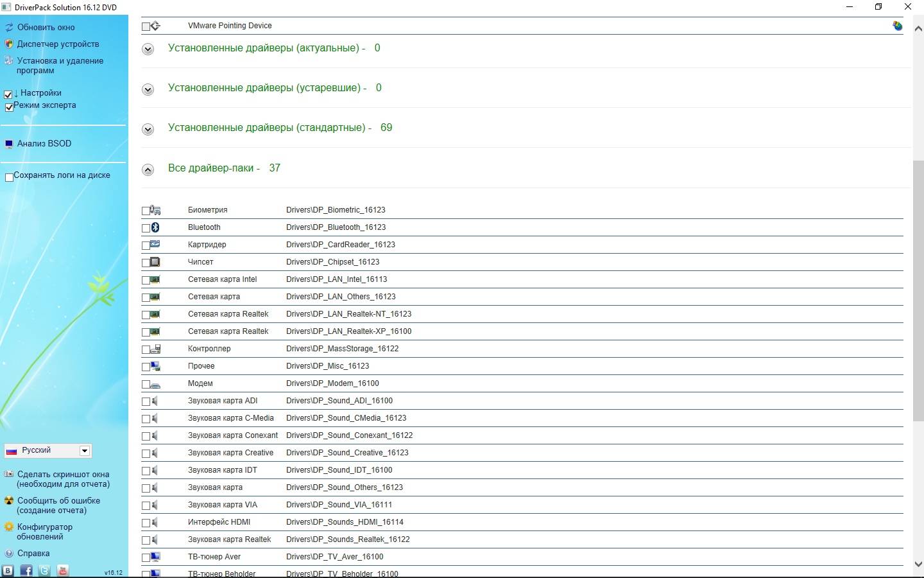The width and height of the screenshot is (924, 578).
Task: Click Обновить окно in sidebar
Action: 46,28
